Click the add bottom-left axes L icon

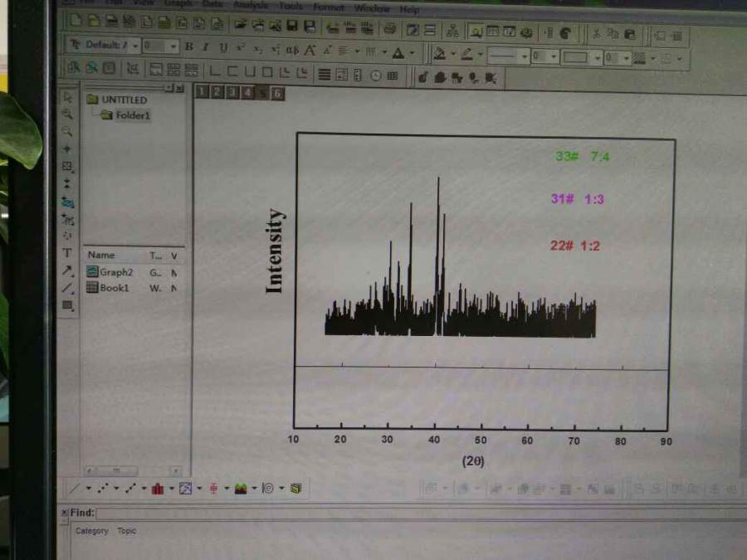[215, 71]
